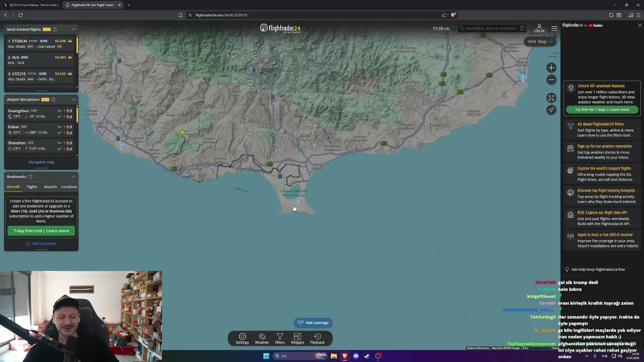The image size is (644, 362).
Task: Open browser extensions puzzle icon
Action: [611, 15]
